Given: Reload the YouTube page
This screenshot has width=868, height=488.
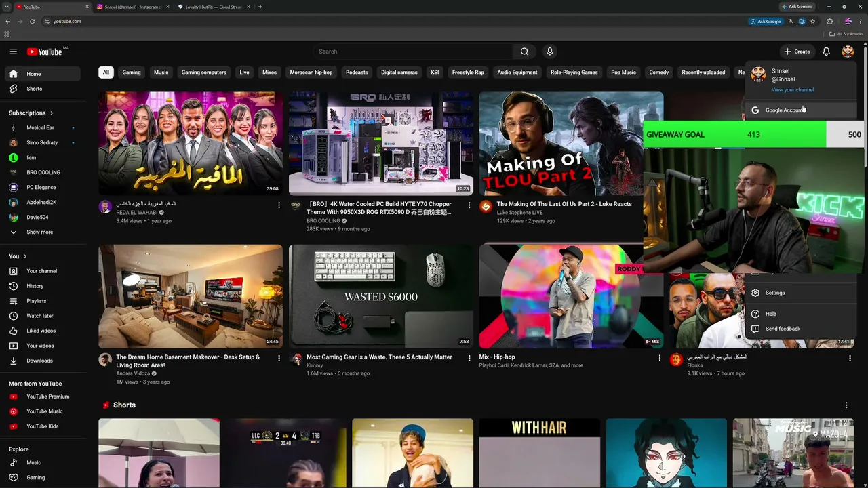Looking at the screenshot, I should click(x=32, y=22).
